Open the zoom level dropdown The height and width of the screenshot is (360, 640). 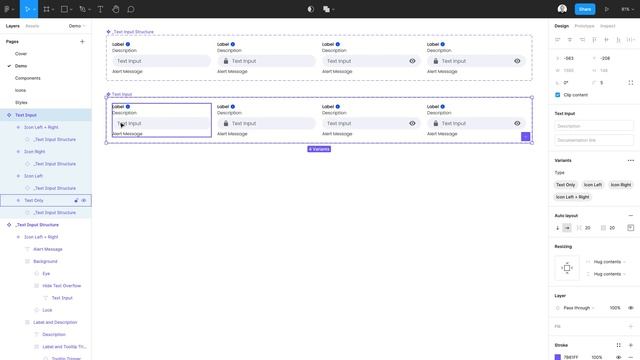pos(627,9)
